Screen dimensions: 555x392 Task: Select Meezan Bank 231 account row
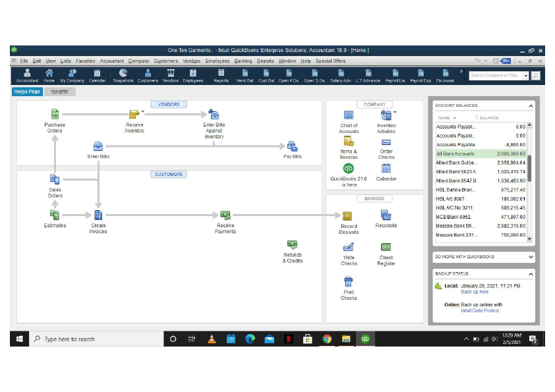(481, 235)
